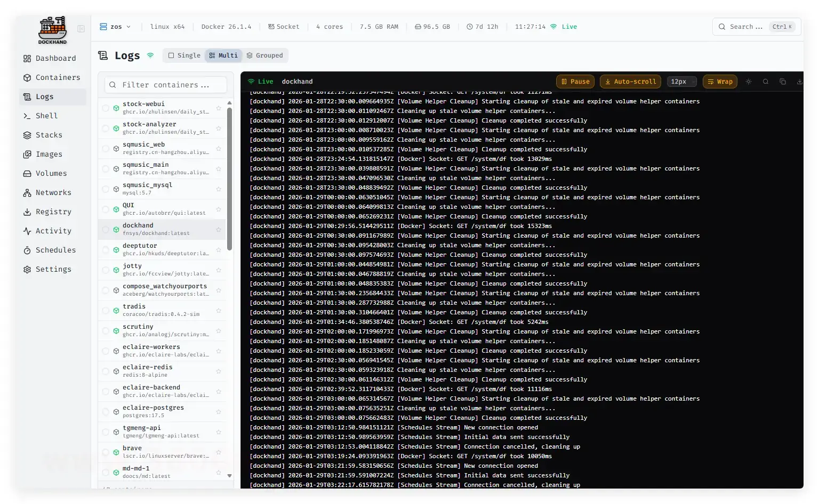Pause the live log stream
The image size is (819, 504).
tap(575, 82)
